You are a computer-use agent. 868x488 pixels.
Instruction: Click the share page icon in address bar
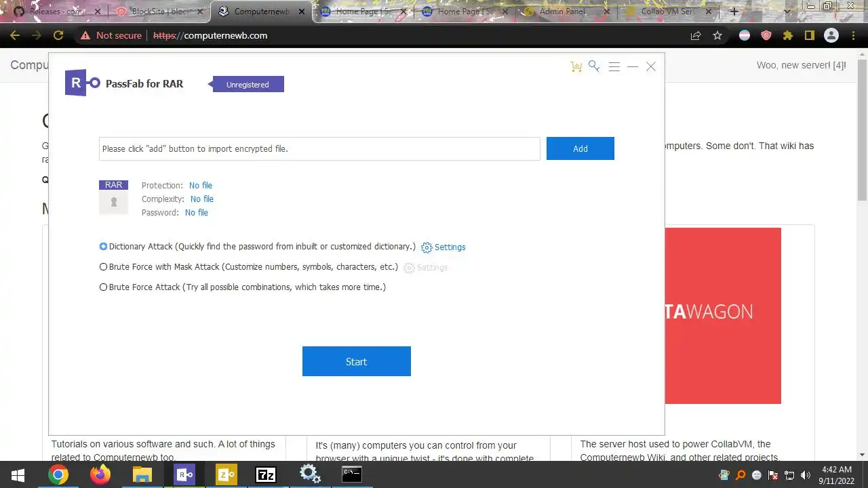point(696,35)
